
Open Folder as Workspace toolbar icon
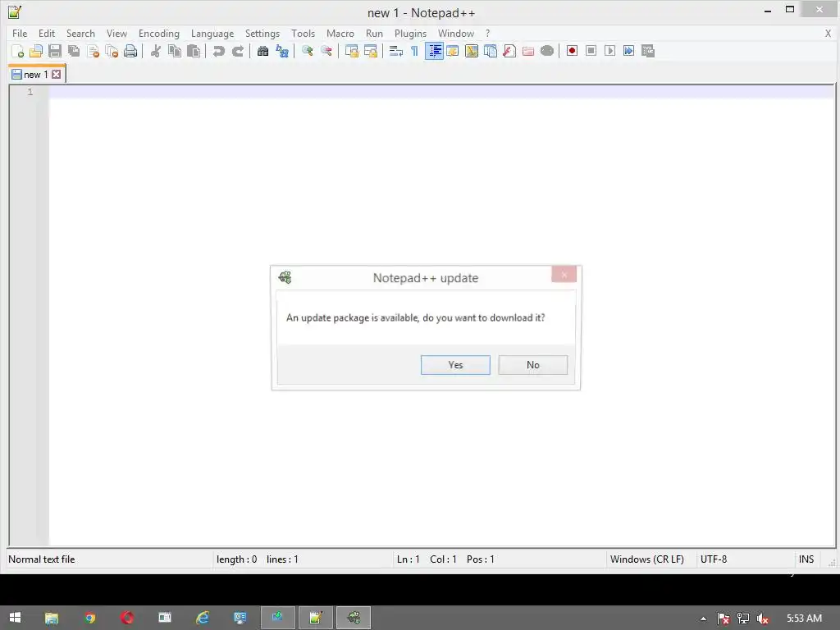[x=528, y=51]
